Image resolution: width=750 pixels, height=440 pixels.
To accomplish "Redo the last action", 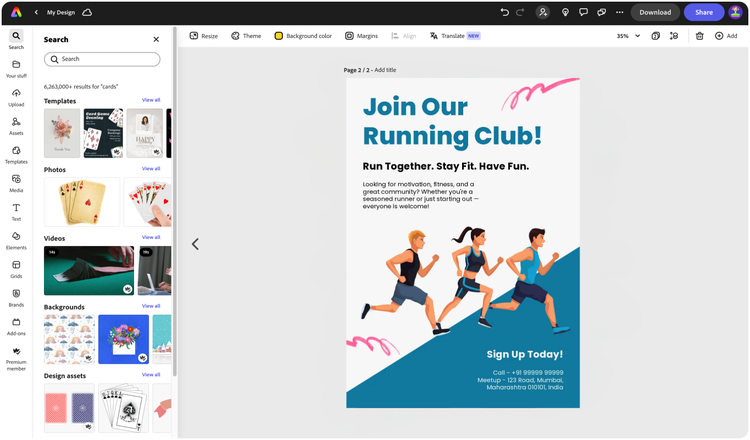I will 520,12.
